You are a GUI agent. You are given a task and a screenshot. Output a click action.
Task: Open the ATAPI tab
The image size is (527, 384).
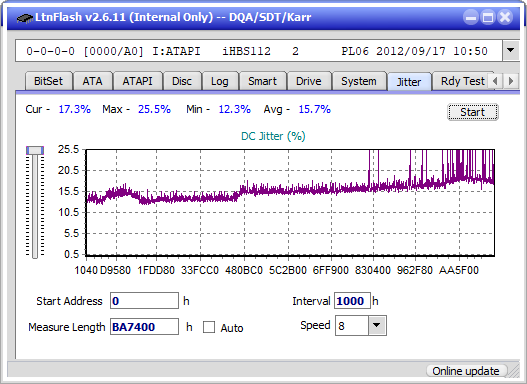[x=137, y=81]
